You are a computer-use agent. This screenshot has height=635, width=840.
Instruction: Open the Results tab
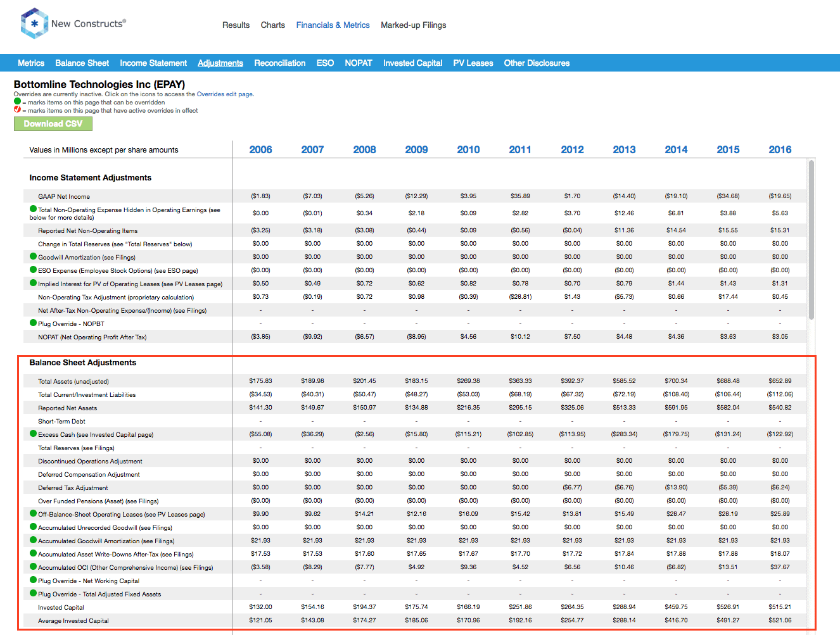(236, 25)
